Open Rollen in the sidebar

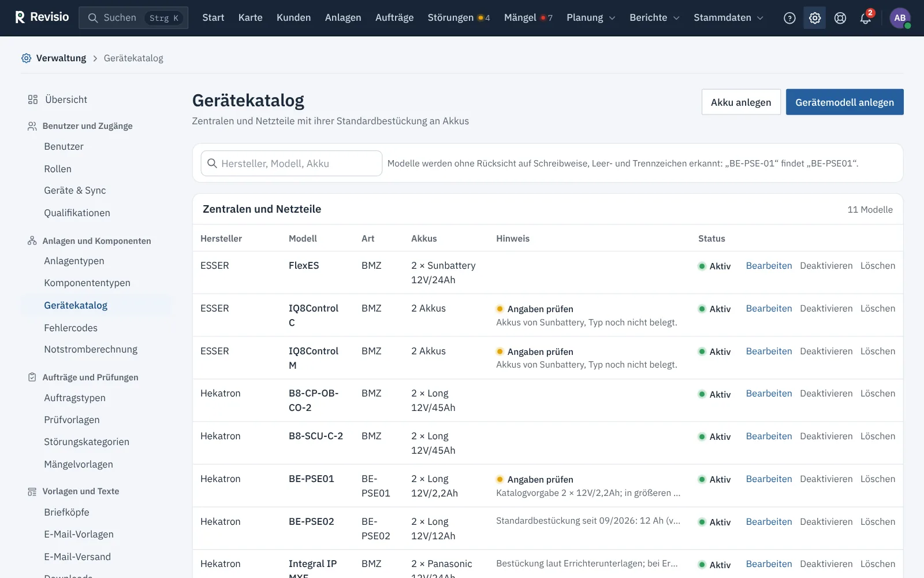point(58,169)
